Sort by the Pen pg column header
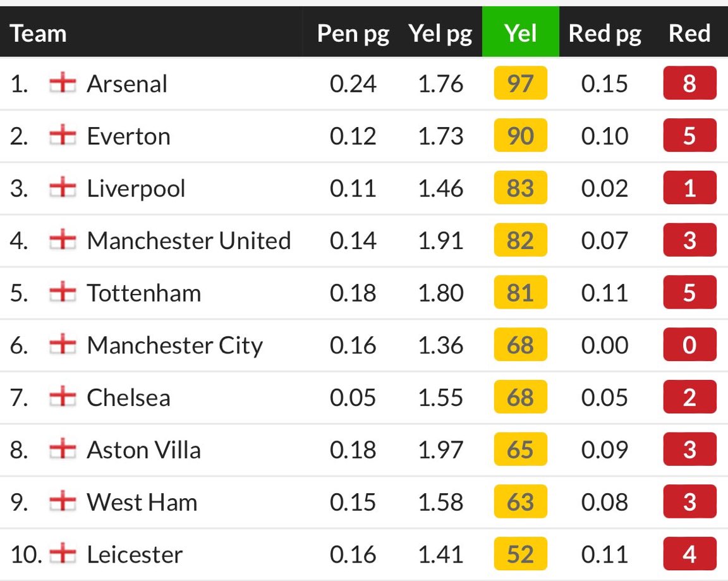The height and width of the screenshot is (581, 728). coord(353,33)
